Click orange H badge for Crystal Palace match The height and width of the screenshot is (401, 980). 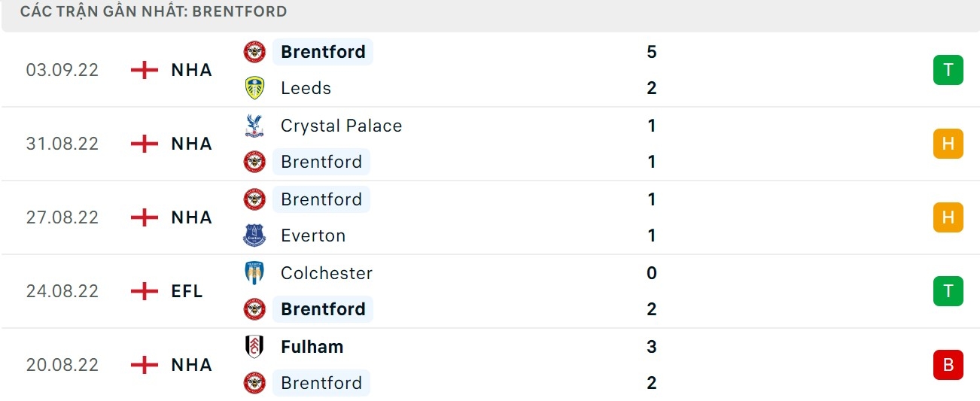point(948,144)
